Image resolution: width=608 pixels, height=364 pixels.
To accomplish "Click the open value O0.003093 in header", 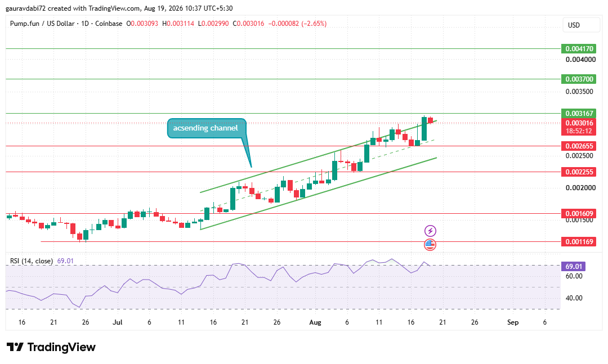I will pos(142,24).
